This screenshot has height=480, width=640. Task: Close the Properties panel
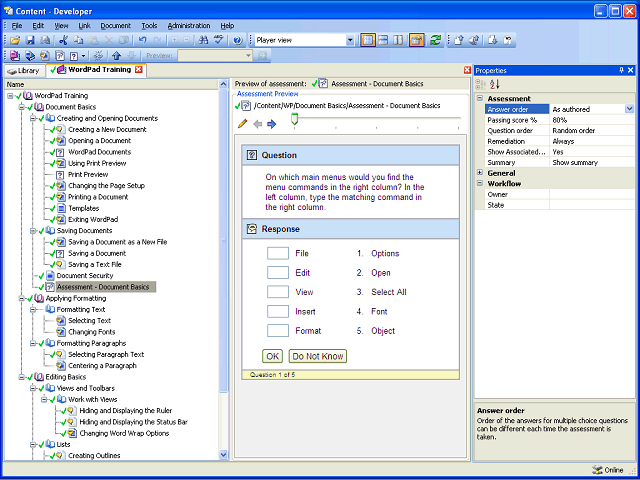pyautogui.click(x=630, y=70)
